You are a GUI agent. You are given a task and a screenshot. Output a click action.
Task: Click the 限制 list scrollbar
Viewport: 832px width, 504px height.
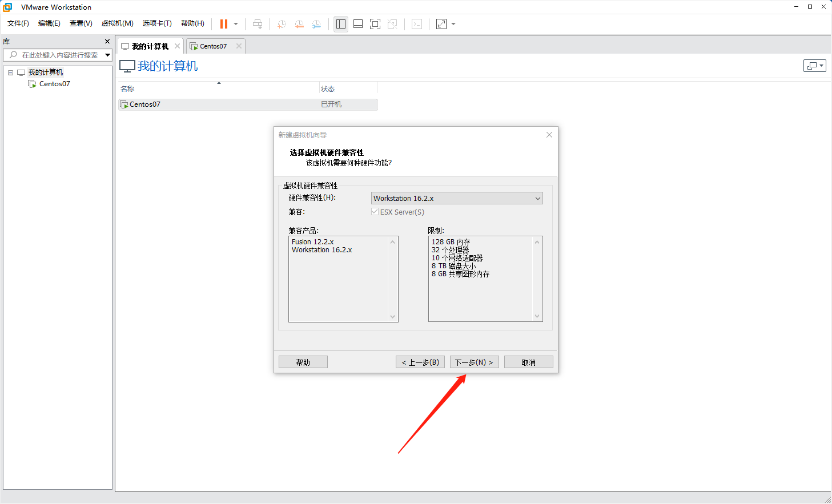point(537,279)
